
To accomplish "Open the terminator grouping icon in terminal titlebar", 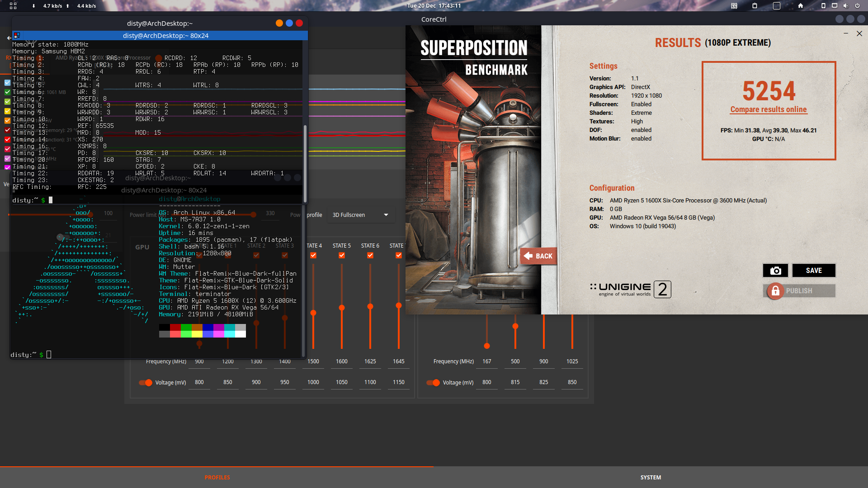I will click(17, 35).
